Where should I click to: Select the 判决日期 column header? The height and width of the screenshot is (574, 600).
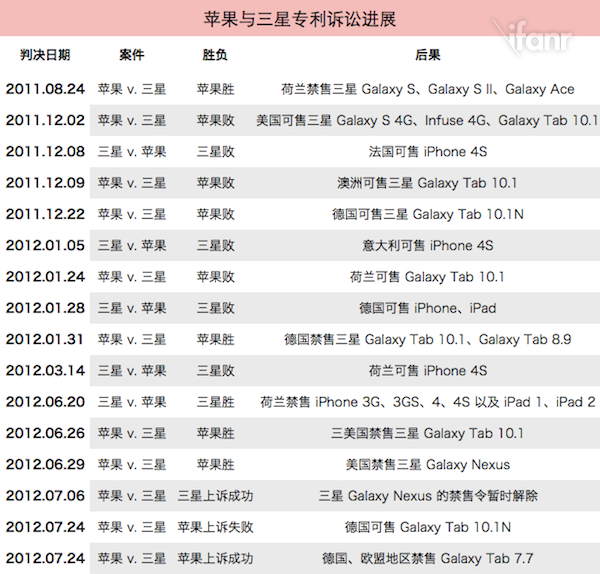pyautogui.click(x=45, y=54)
